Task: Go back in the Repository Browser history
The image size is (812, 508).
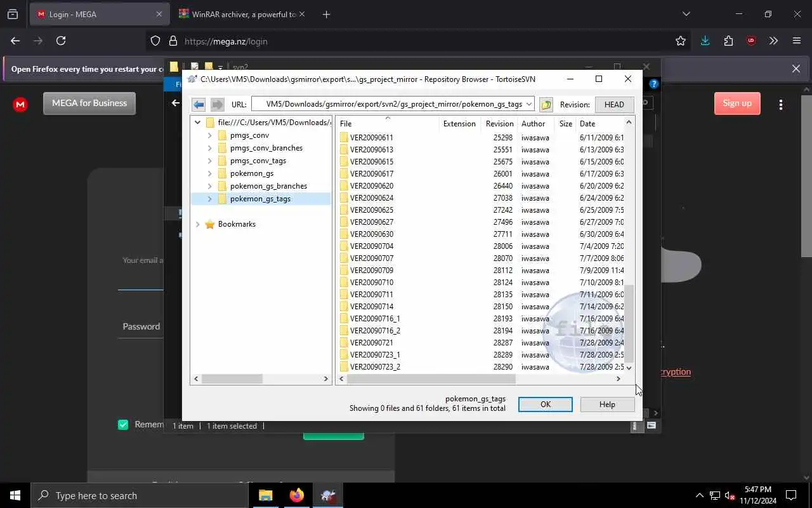Action: [199, 104]
